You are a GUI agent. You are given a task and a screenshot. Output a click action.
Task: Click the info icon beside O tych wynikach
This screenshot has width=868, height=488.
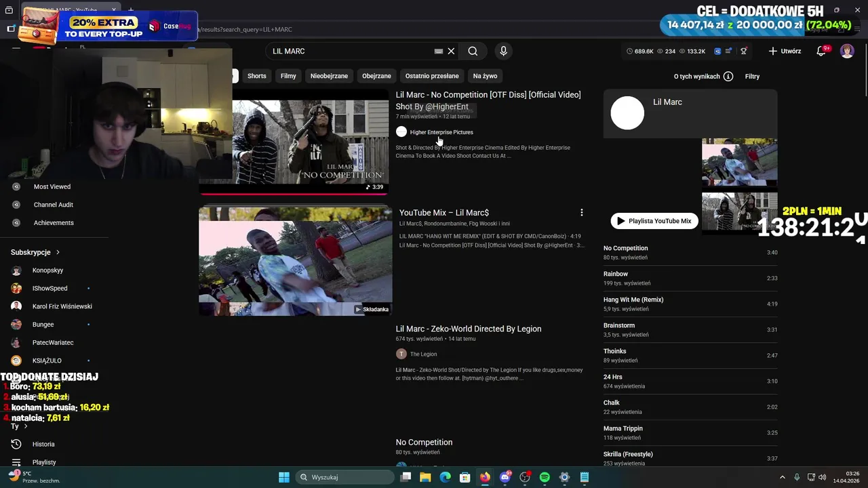pyautogui.click(x=728, y=77)
